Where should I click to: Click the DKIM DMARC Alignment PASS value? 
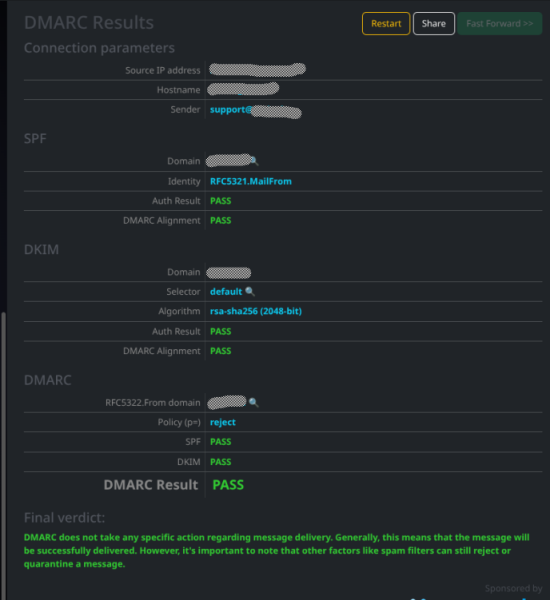click(x=220, y=351)
